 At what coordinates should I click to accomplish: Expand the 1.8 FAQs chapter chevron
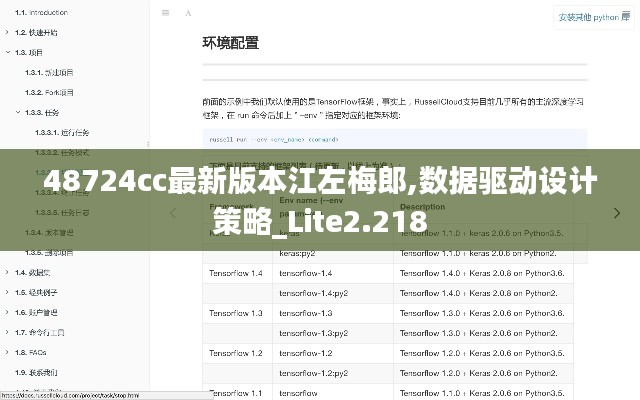pos(7,352)
